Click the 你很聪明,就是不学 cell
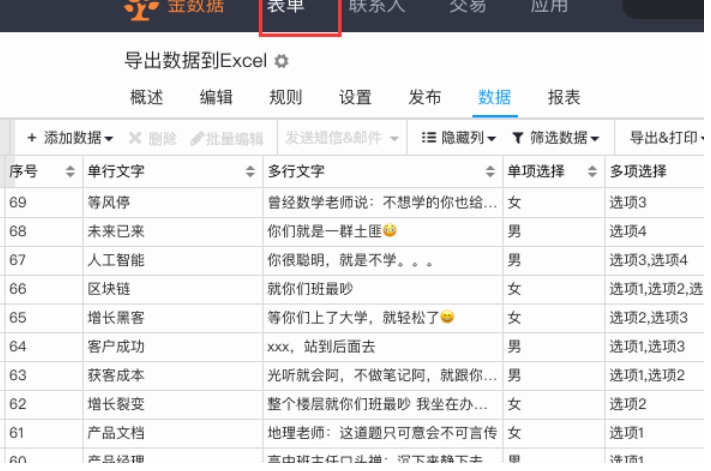The height and width of the screenshot is (471, 711). (383, 261)
